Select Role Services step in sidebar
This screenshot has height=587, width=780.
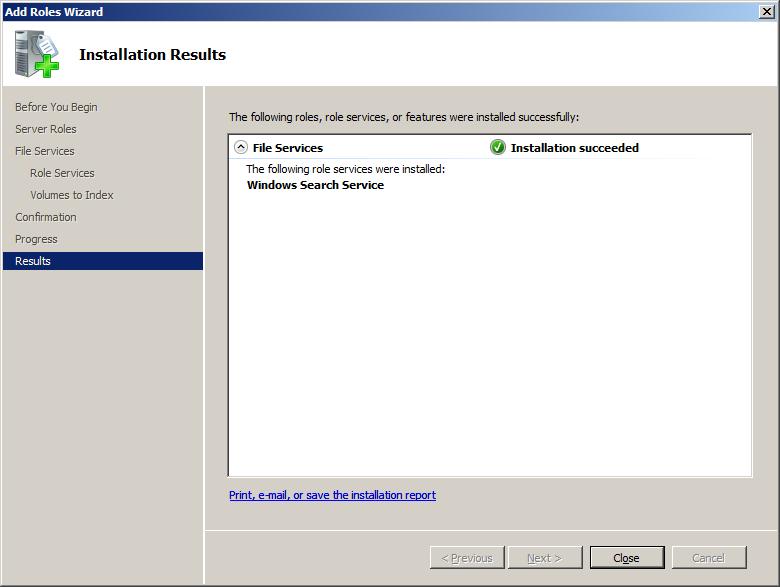[62, 173]
